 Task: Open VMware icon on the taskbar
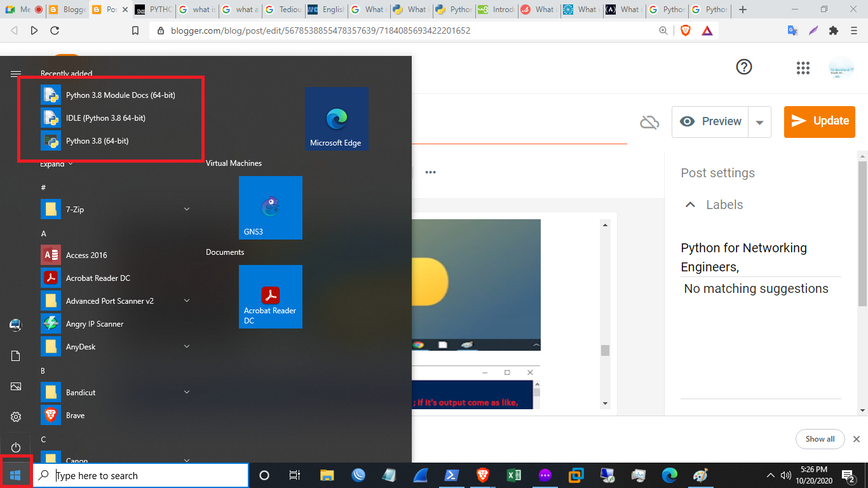(x=576, y=475)
